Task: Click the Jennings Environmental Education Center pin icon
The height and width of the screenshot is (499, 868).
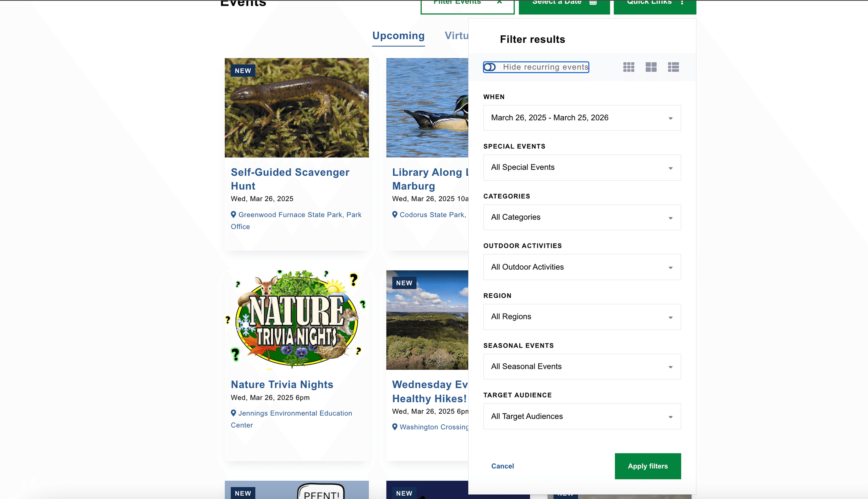Action: click(x=233, y=413)
